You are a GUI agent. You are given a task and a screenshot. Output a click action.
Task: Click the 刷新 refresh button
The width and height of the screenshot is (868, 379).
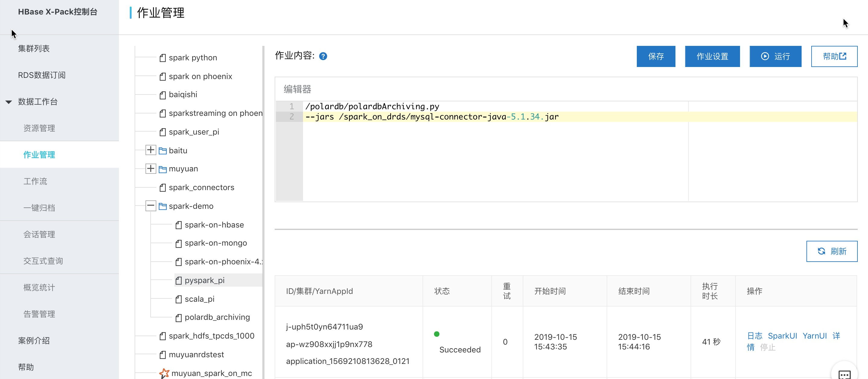[831, 251]
